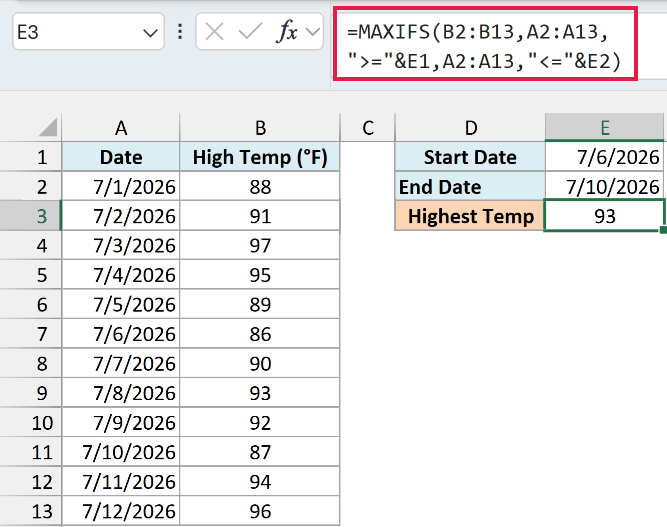Select cell with date 7/2/2026
The width and height of the screenshot is (667, 527).
click(x=121, y=216)
